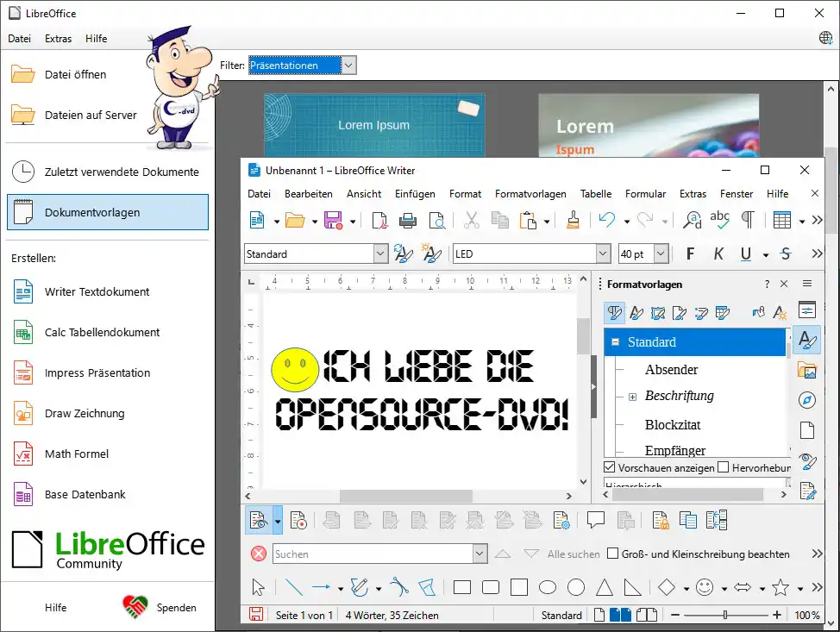Click the Undo arrow icon
840x632 pixels.
(607, 220)
